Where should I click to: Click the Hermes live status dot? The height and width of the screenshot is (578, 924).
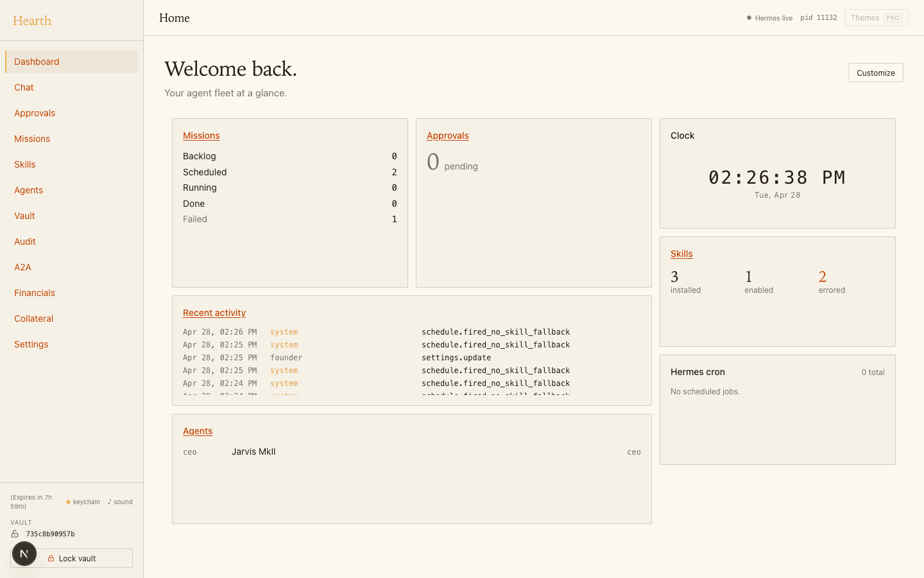click(x=749, y=18)
